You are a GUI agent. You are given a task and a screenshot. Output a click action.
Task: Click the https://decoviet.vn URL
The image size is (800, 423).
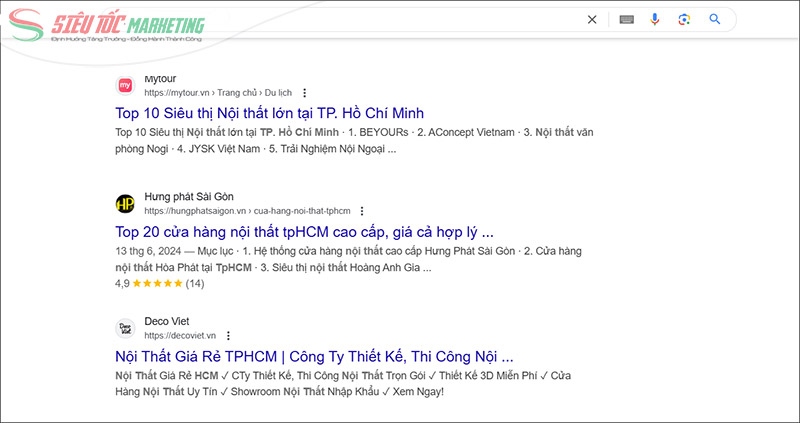180,336
